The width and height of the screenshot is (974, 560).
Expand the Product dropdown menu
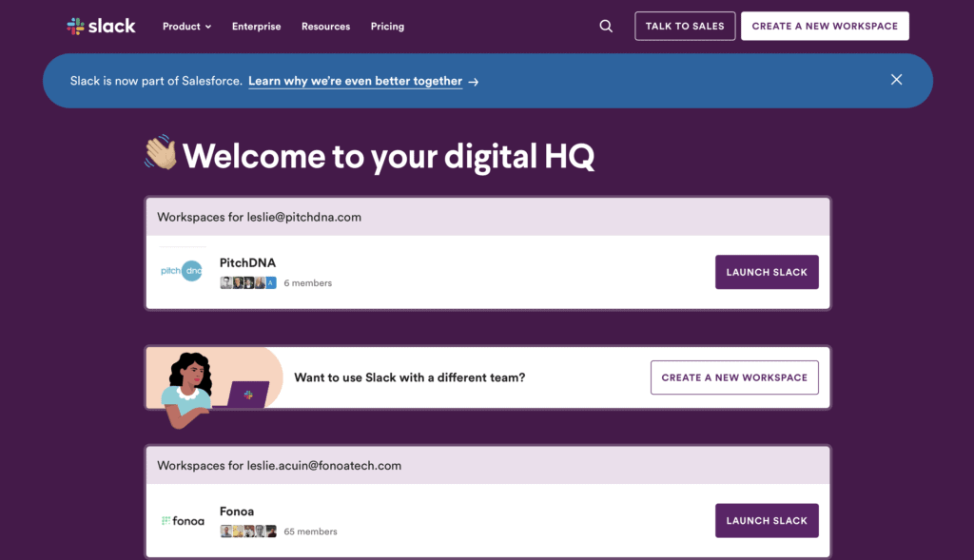tap(187, 26)
